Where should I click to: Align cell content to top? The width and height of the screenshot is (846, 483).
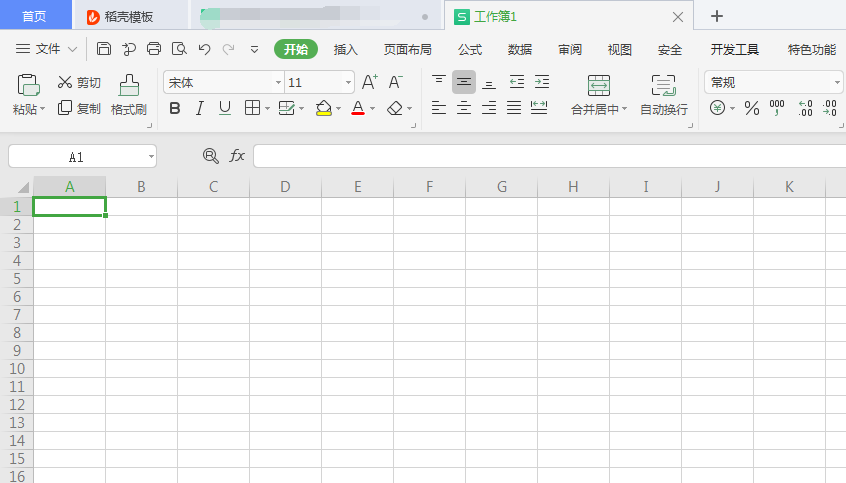pos(439,82)
